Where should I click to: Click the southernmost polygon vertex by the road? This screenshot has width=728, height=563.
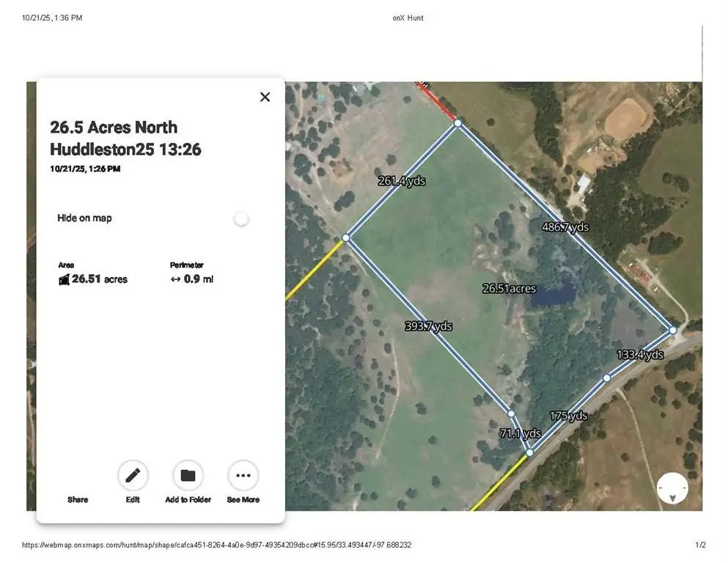(529, 452)
